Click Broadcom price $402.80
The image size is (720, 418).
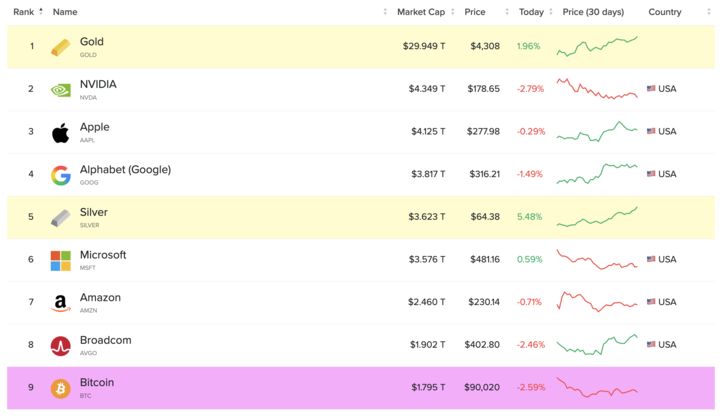click(482, 345)
